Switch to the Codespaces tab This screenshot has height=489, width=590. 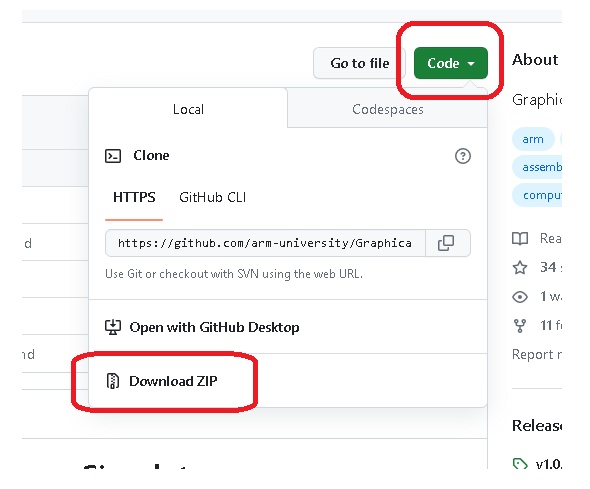point(388,109)
